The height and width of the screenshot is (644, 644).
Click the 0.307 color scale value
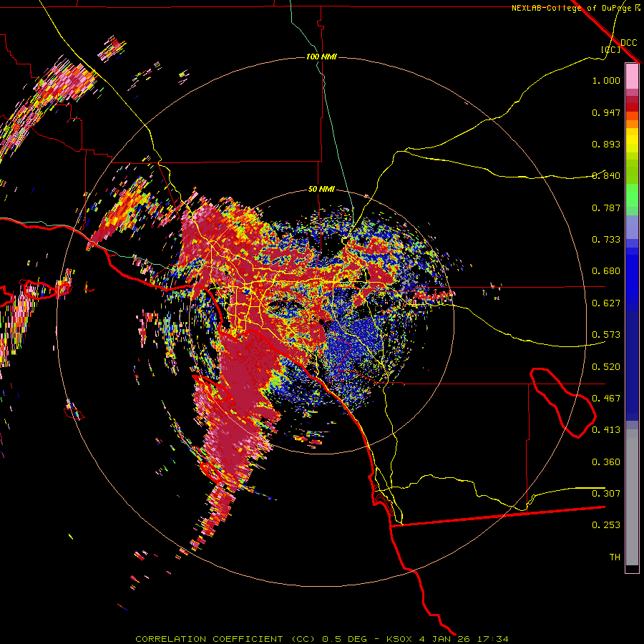pos(606,494)
